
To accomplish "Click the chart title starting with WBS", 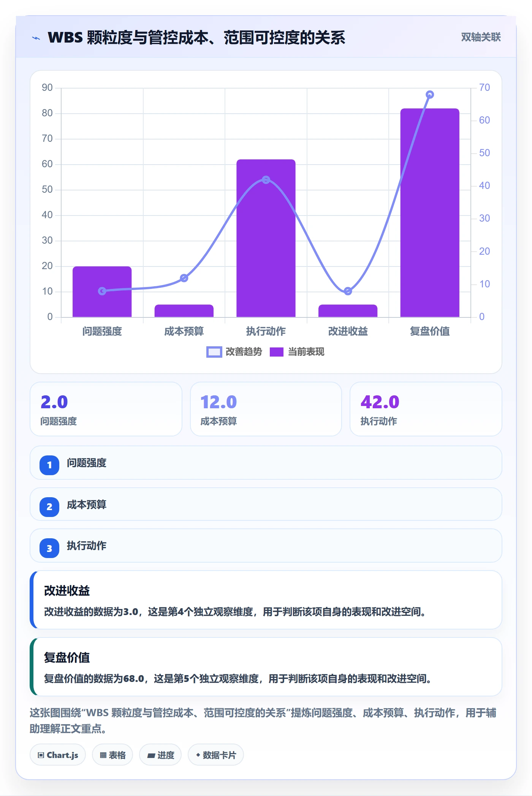I will pyautogui.click(x=196, y=38).
